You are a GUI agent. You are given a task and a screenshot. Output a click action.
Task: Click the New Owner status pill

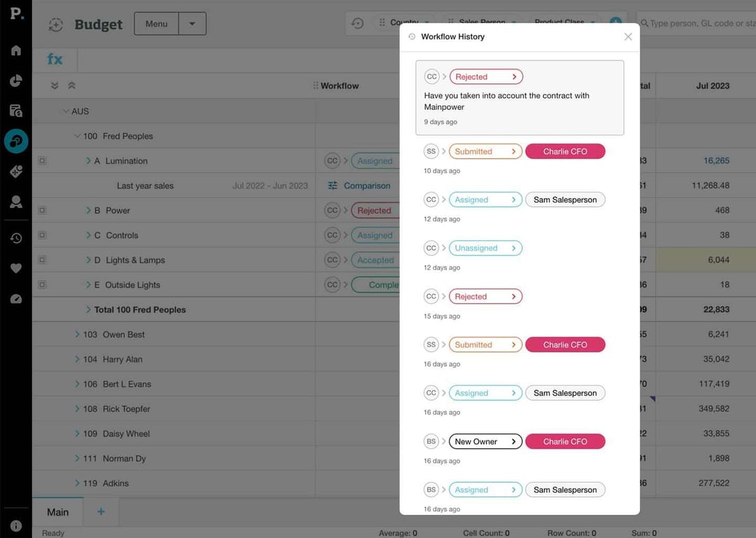[x=486, y=441]
